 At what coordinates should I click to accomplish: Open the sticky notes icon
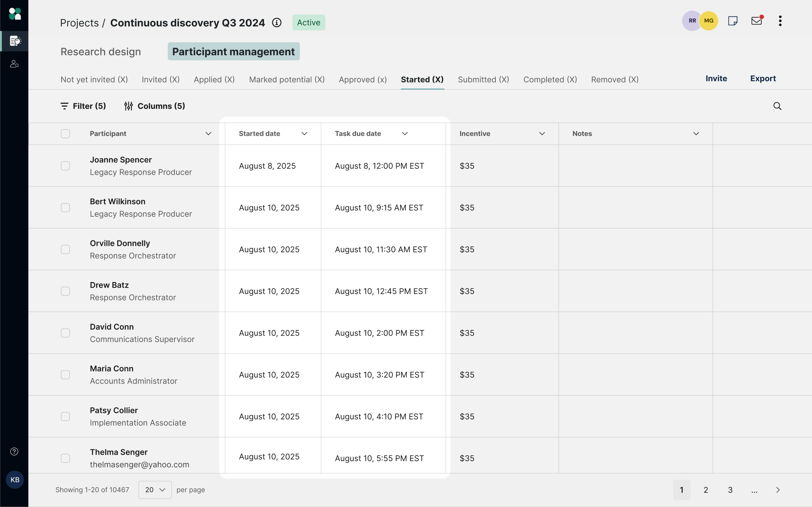tap(732, 21)
